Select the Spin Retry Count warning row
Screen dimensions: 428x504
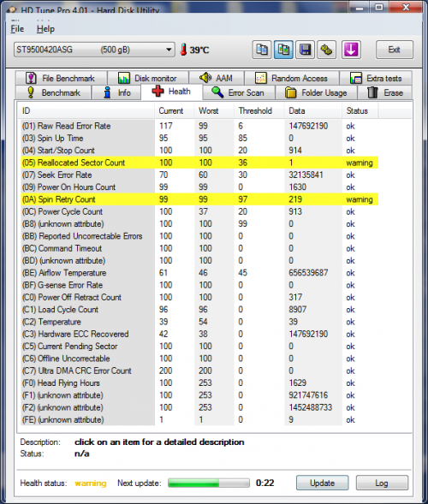199,199
